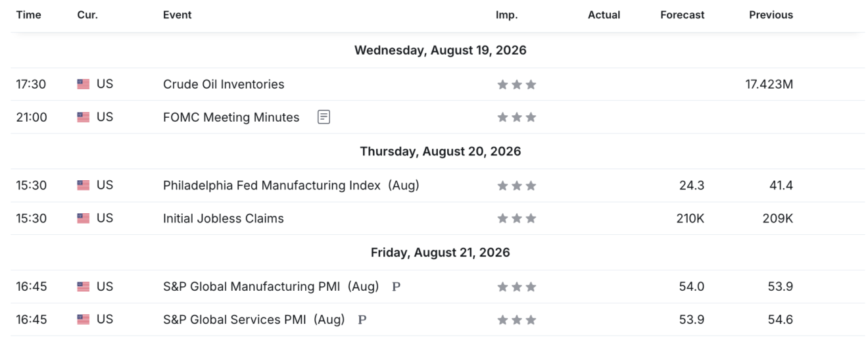The width and height of the screenshot is (868, 352).
Task: Click the preliminary P marker on Manufacturing PMI
Action: click(396, 287)
